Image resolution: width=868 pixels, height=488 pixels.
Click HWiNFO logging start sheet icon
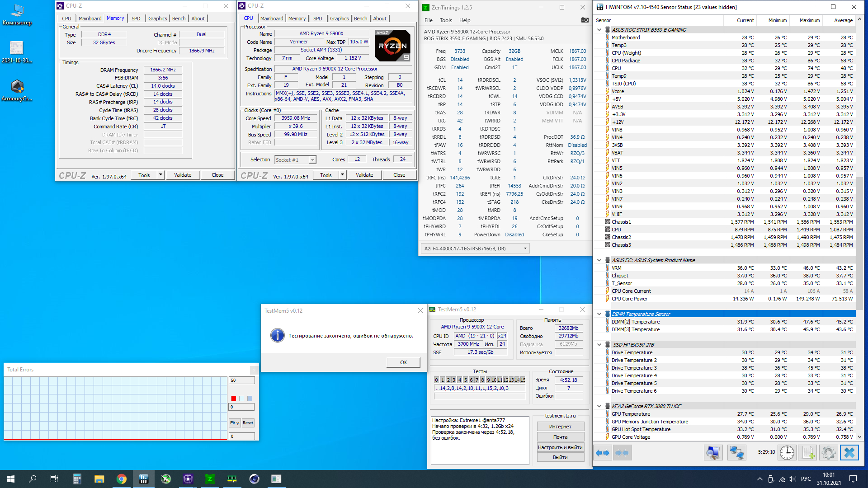808,453
